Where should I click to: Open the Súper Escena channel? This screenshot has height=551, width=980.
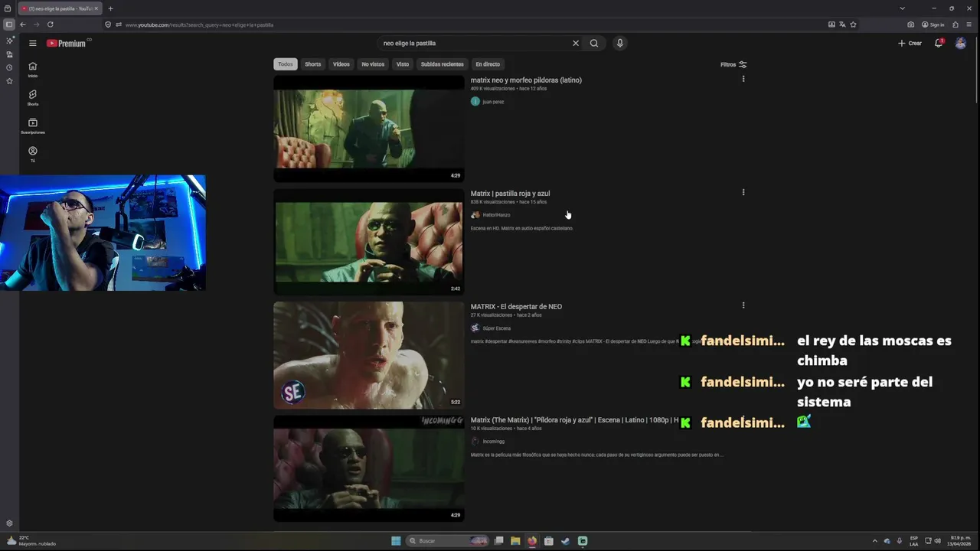coord(496,328)
